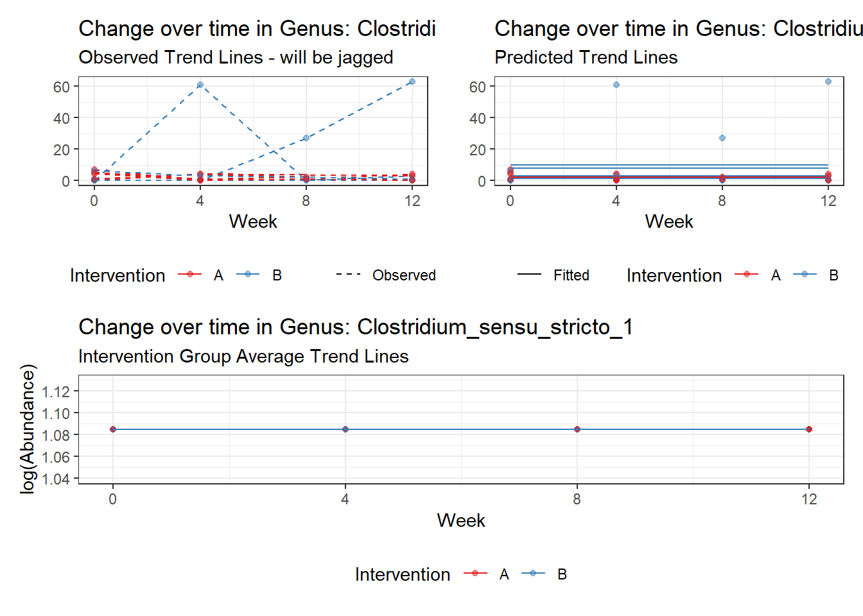Click the week 12 point in the group average chart

[809, 429]
